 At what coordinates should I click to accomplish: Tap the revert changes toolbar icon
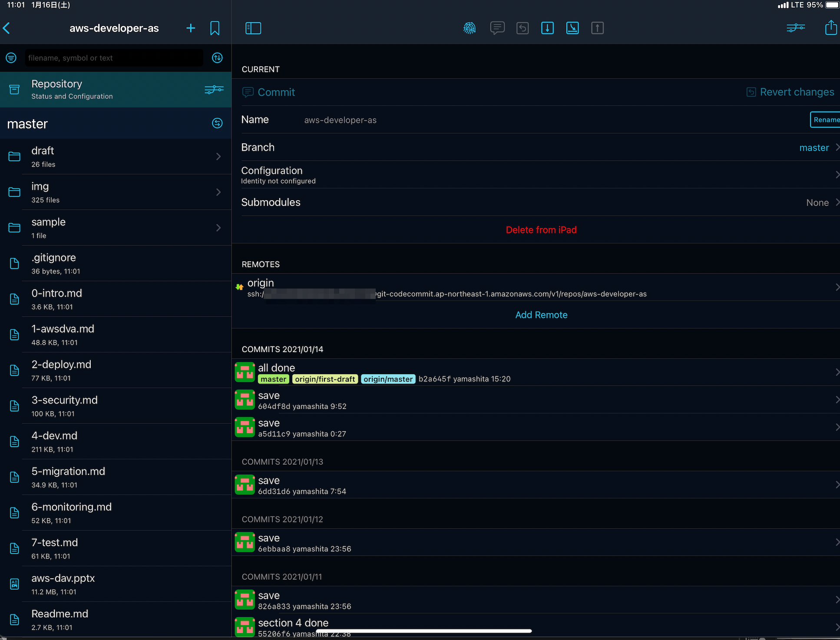(x=523, y=28)
